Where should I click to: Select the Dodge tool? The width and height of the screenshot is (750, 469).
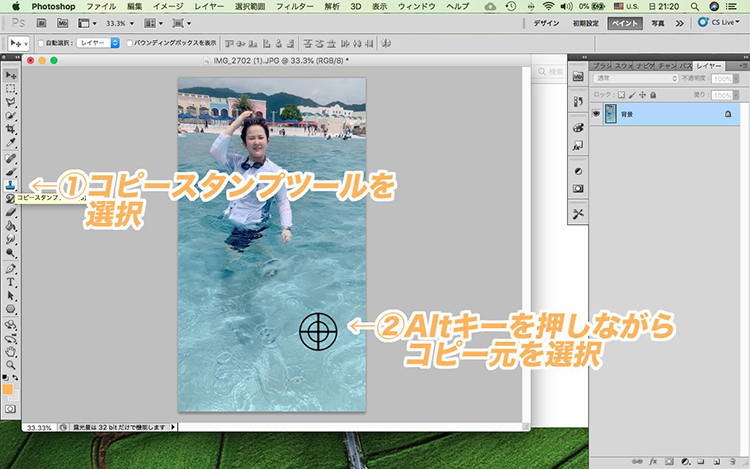coord(11,253)
